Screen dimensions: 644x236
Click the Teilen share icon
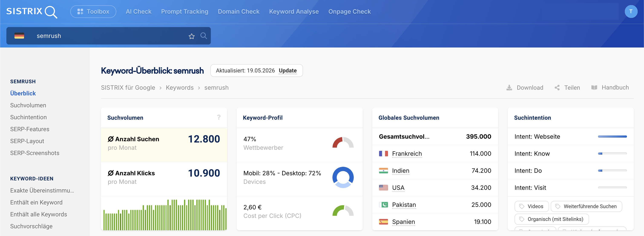point(557,88)
